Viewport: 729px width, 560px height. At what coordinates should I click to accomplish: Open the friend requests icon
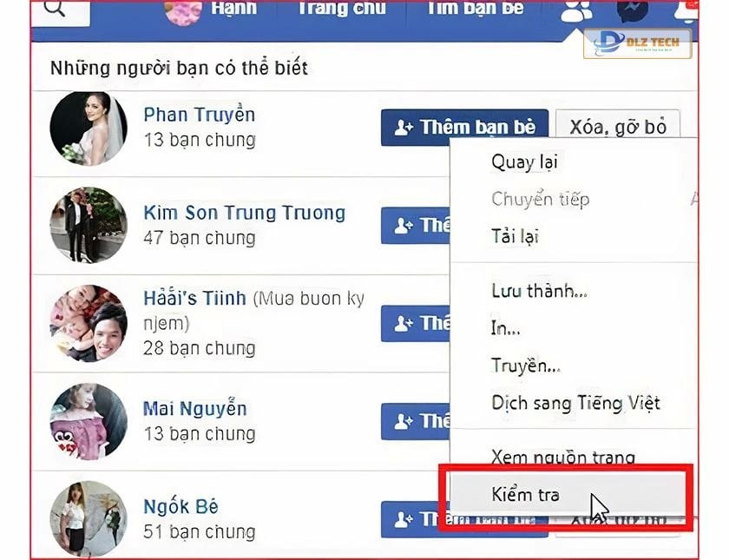pos(576,10)
